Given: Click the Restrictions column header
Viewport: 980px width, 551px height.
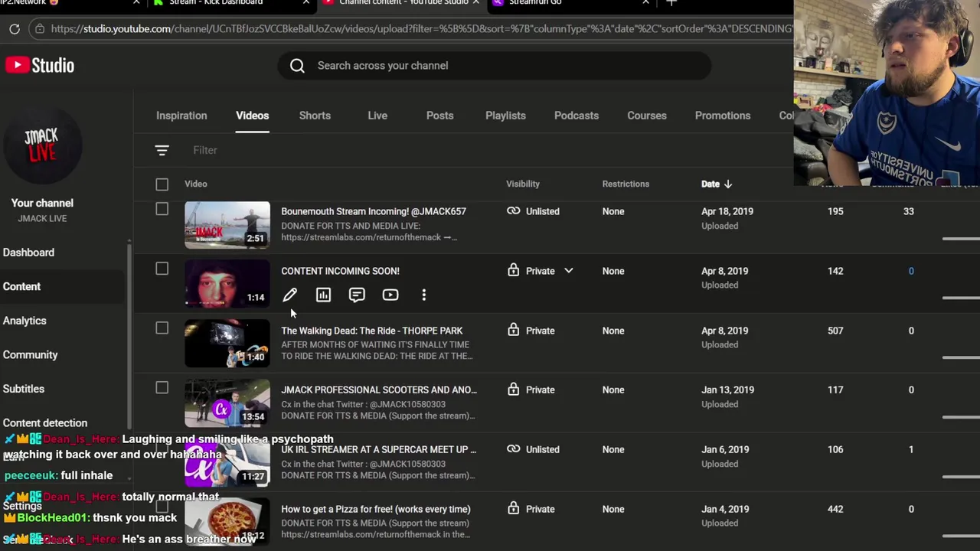Looking at the screenshot, I should [x=626, y=184].
